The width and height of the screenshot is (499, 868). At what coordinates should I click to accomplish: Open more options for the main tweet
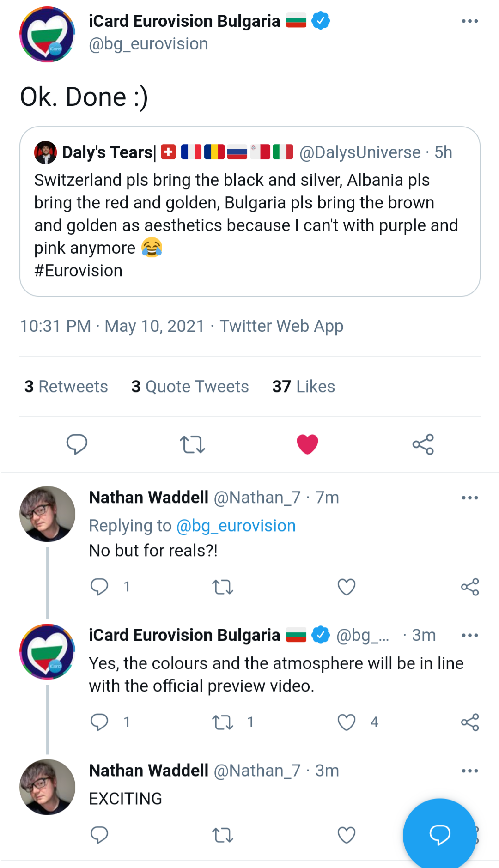point(470,21)
